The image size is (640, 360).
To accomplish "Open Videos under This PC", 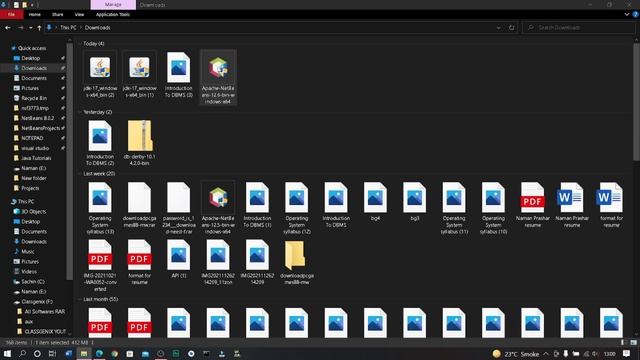I will point(29,271).
